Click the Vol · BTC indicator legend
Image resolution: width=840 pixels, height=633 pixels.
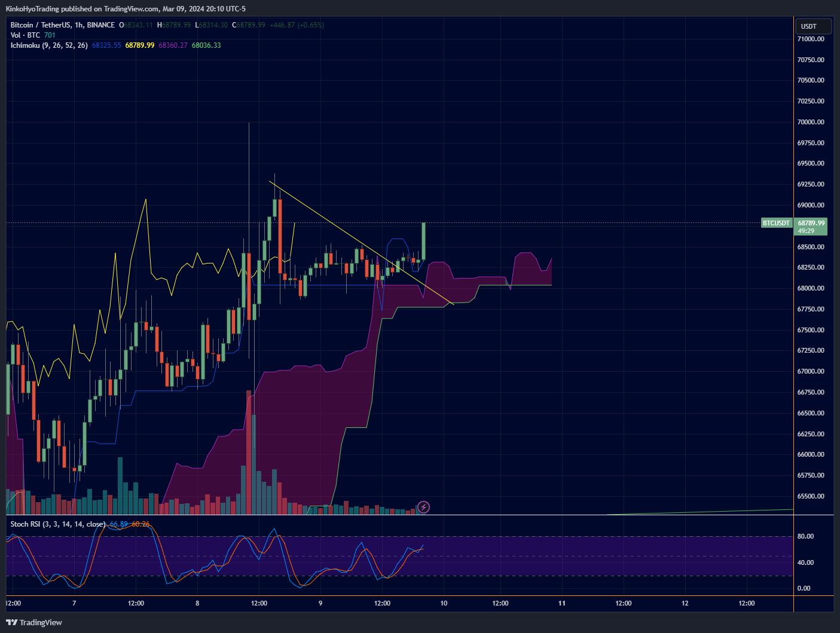25,35
